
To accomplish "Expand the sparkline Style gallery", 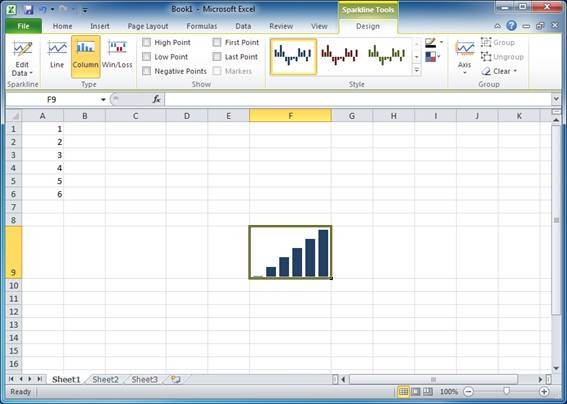I will click(417, 70).
